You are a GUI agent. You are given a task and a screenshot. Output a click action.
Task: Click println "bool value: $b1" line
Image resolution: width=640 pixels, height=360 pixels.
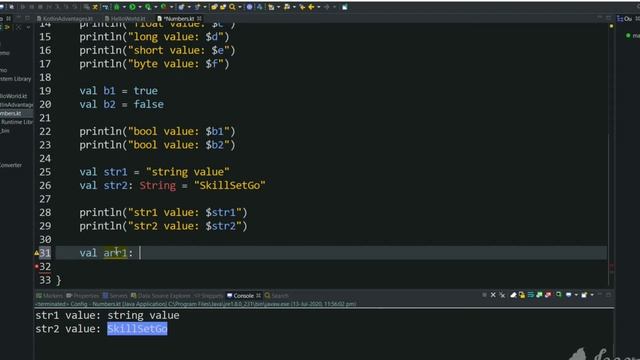(157, 132)
